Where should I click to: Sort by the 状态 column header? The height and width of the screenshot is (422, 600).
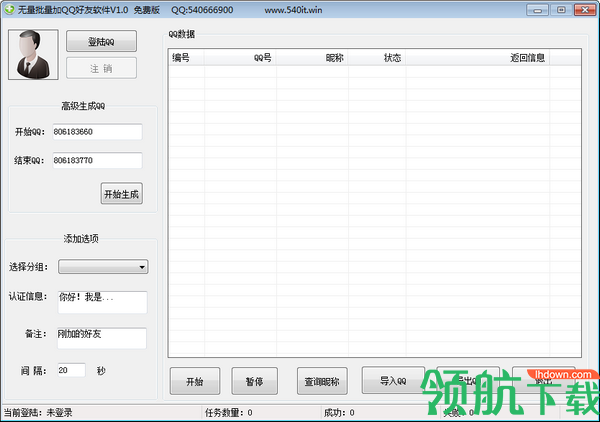tap(377, 58)
